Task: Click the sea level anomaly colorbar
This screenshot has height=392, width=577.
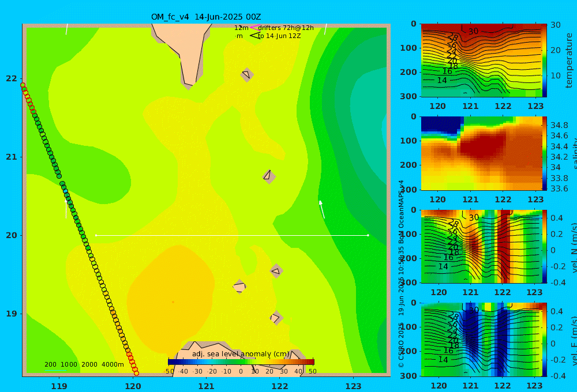Action: coord(241,361)
